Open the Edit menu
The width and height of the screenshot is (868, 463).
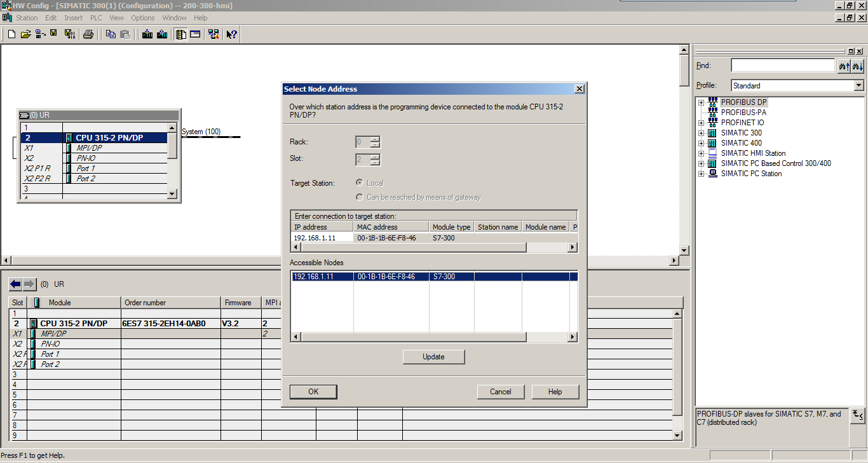(x=51, y=18)
